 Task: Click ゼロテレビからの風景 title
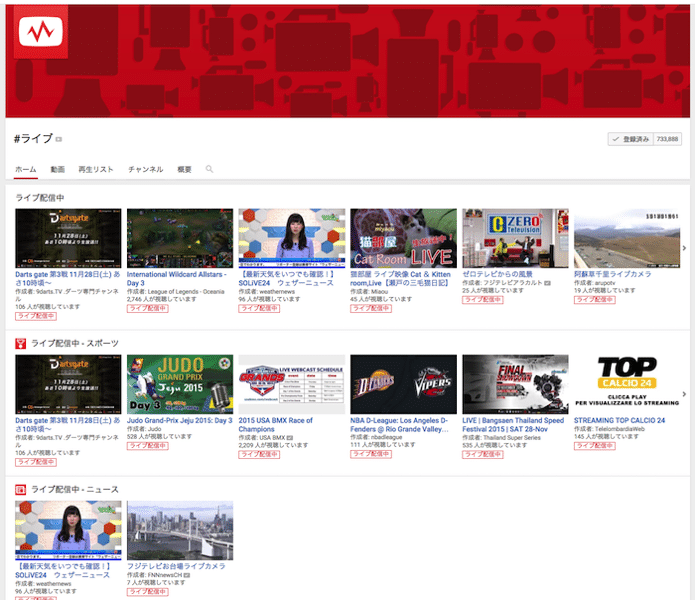click(x=497, y=274)
